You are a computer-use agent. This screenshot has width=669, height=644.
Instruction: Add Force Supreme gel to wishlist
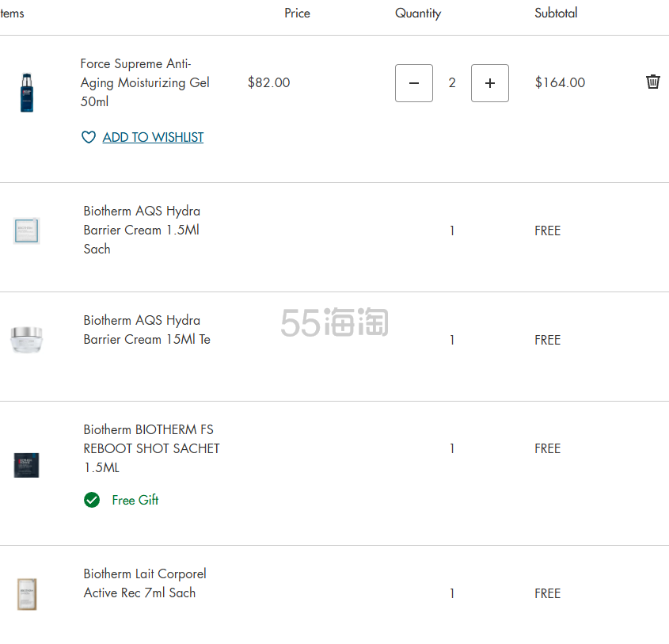pyautogui.click(x=153, y=137)
